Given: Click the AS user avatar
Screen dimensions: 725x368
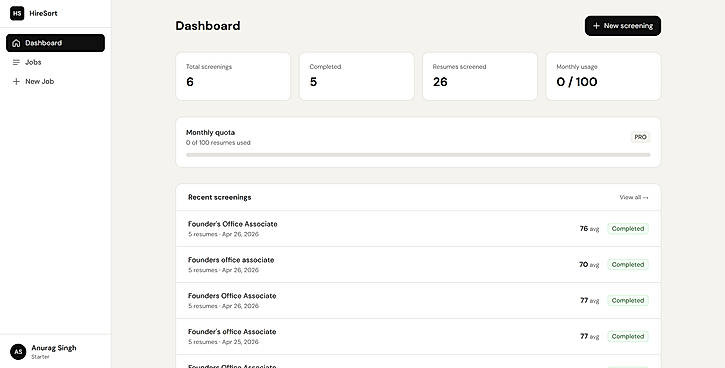Looking at the screenshot, I should point(18,352).
